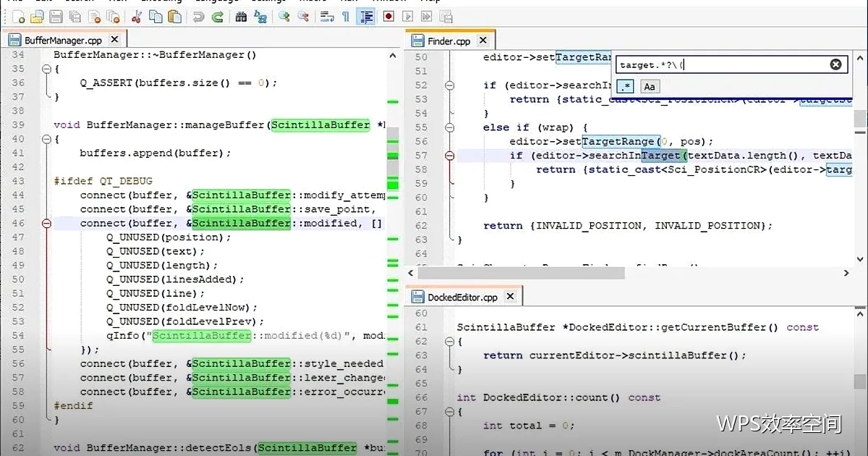Toggle the indent guide toolbar button
Viewport: 868px width, 456px height.
(x=367, y=16)
